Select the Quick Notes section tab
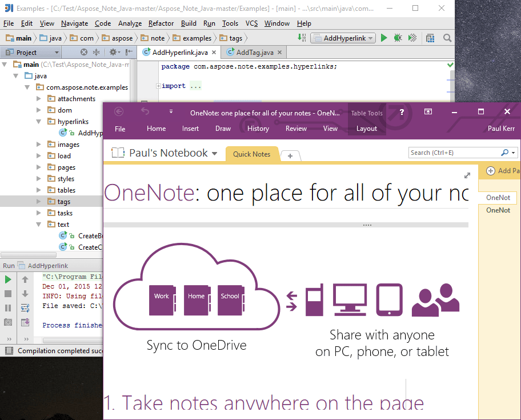The height and width of the screenshot is (420, 521). pyautogui.click(x=251, y=154)
